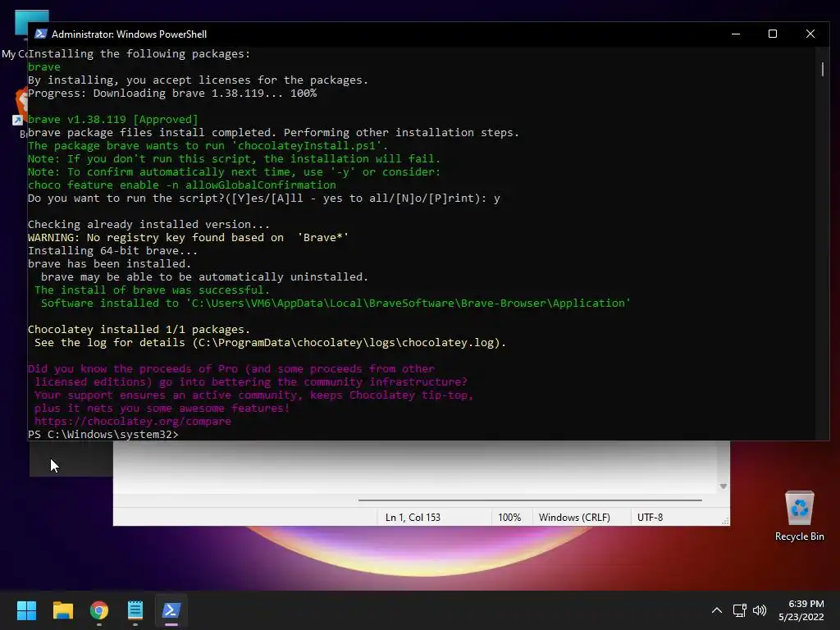Click 'Installing 64-bit brave...' line
The image size is (840, 630).
(112, 251)
